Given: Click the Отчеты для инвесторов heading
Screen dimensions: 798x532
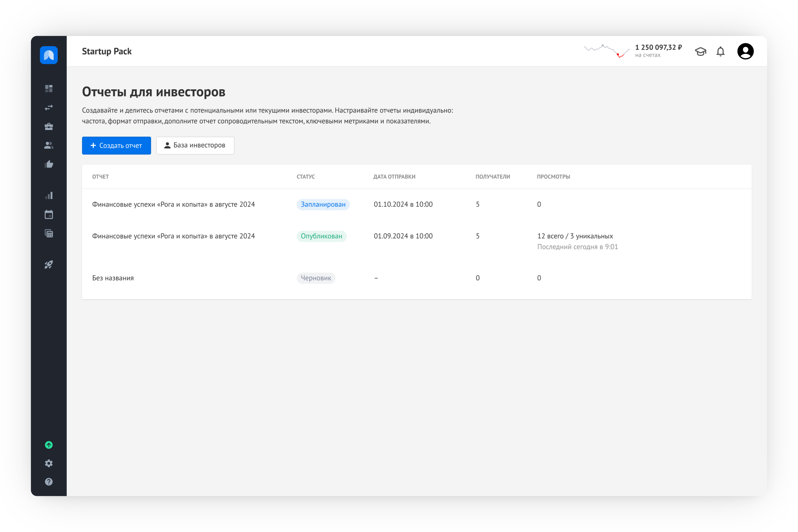Looking at the screenshot, I should 154,92.
